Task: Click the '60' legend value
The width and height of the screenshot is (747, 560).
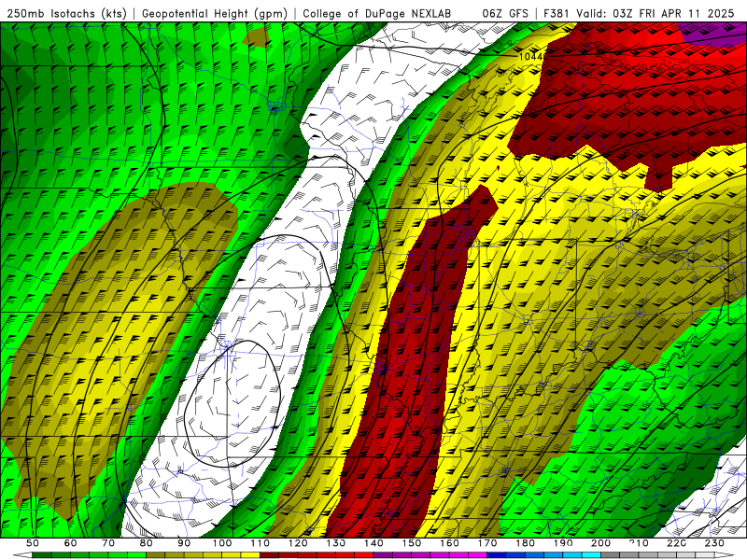Action: 70,543
